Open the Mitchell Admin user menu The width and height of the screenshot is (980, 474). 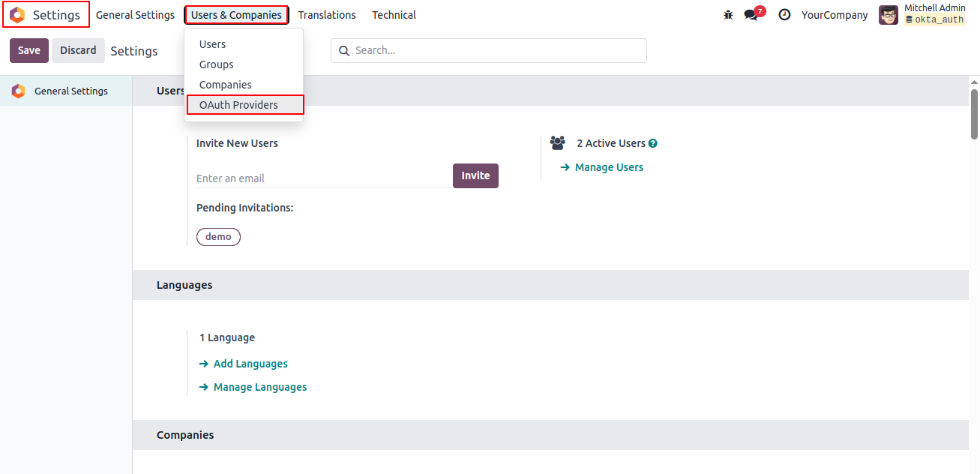click(x=922, y=14)
